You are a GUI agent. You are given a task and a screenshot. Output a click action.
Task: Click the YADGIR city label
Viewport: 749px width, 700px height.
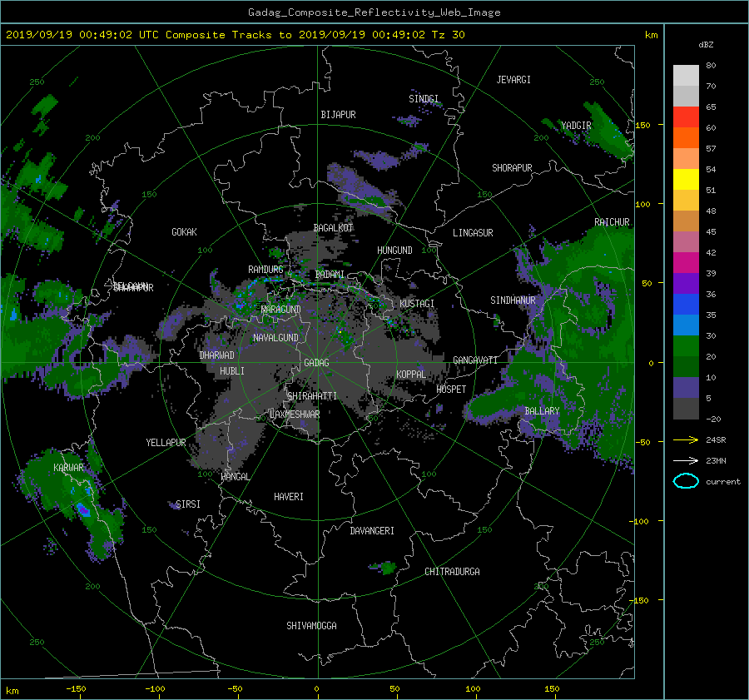point(576,126)
